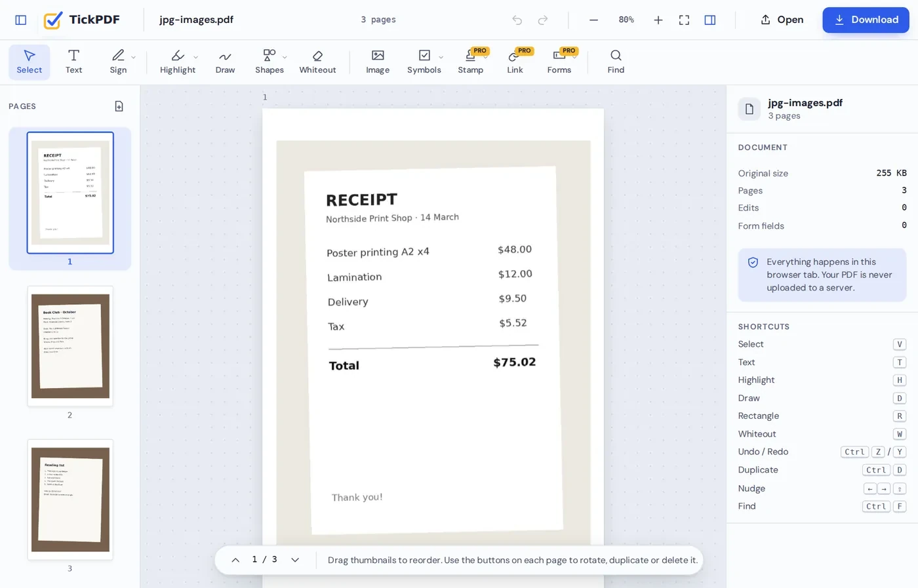Activate the Select arrow tool

[x=30, y=62]
